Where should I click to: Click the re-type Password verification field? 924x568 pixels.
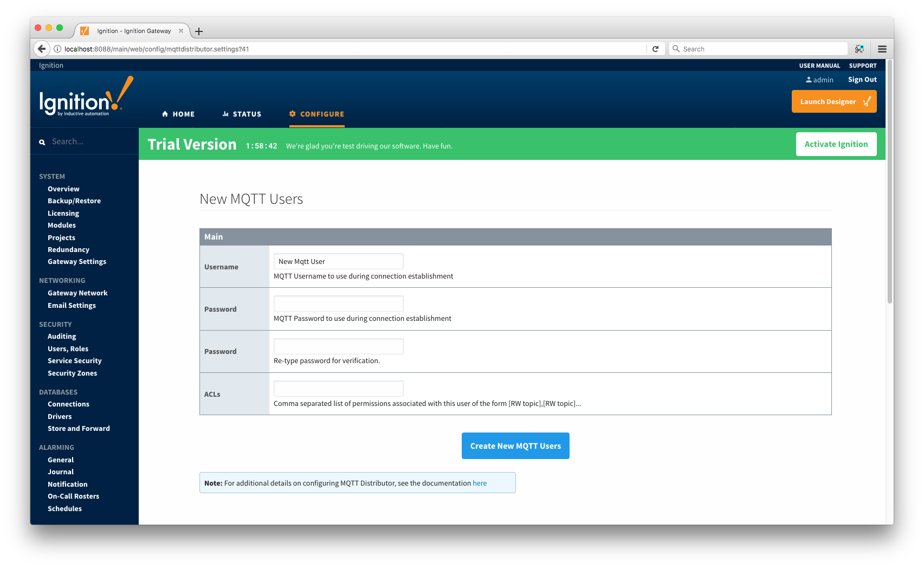pyautogui.click(x=339, y=346)
